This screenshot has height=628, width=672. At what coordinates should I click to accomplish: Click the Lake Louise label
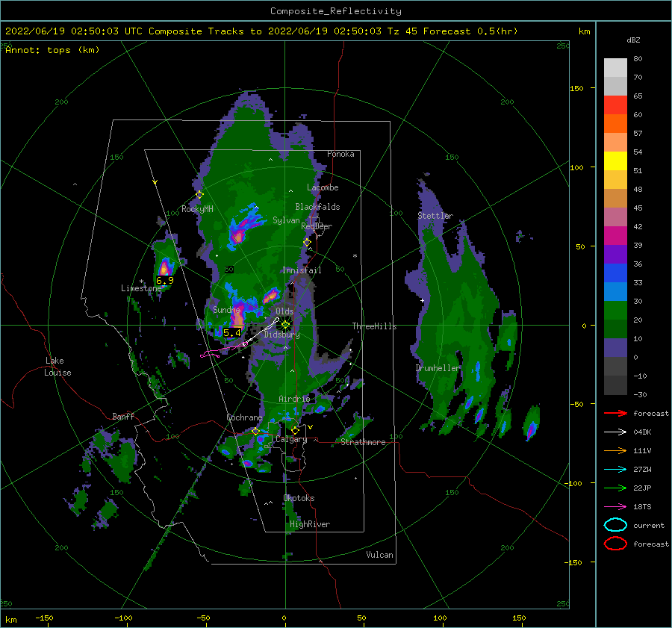click(57, 367)
